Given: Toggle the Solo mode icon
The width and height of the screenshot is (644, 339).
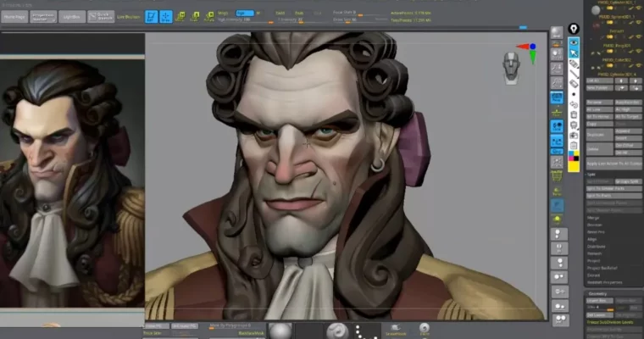Looking at the screenshot, I should tap(557, 220).
